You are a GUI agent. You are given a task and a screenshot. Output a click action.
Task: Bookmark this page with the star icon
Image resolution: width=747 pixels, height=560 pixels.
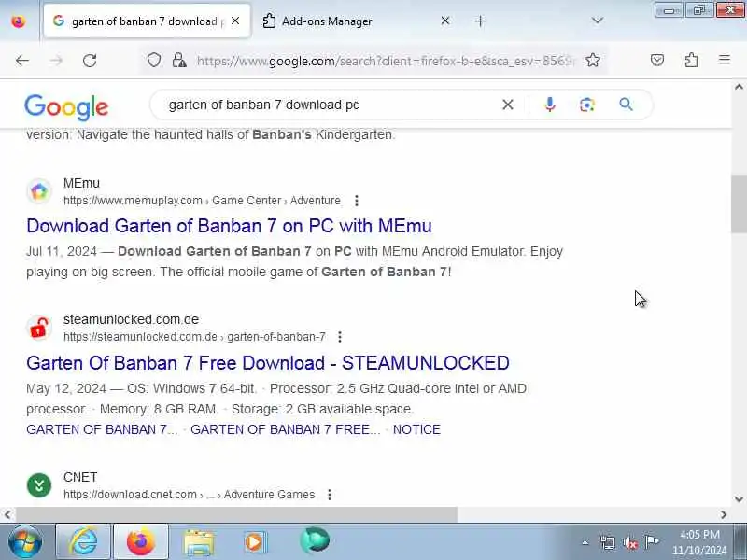click(x=593, y=61)
